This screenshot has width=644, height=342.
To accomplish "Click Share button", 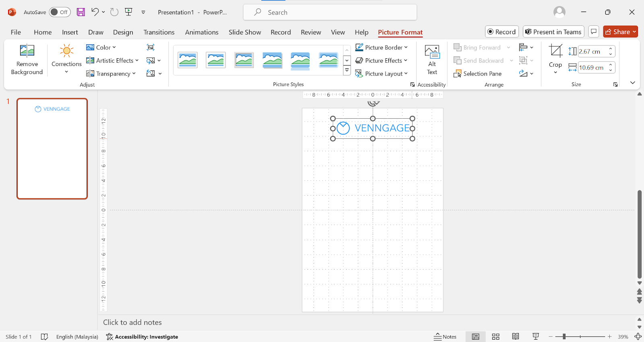I will [620, 32].
